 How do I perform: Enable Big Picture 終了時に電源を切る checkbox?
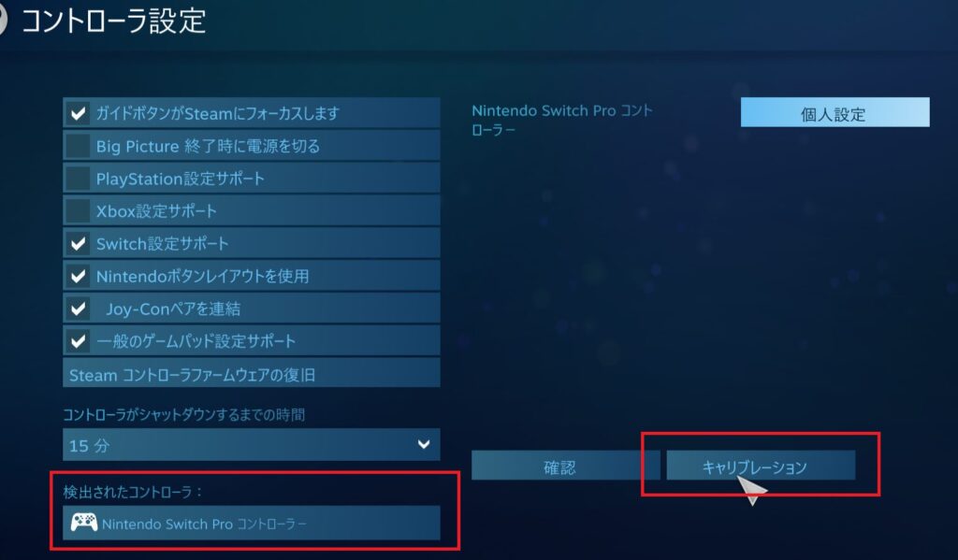click(x=79, y=146)
